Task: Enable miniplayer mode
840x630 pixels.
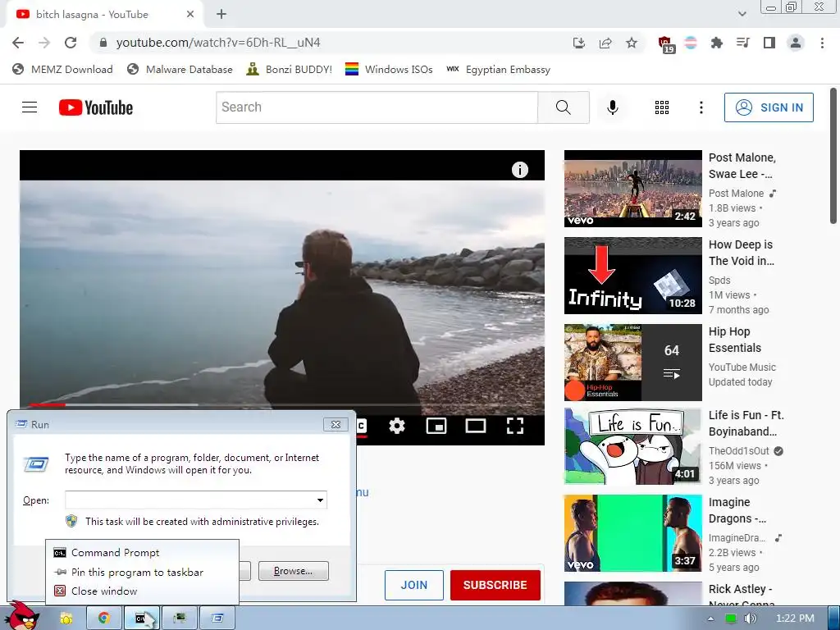Action: click(x=436, y=427)
